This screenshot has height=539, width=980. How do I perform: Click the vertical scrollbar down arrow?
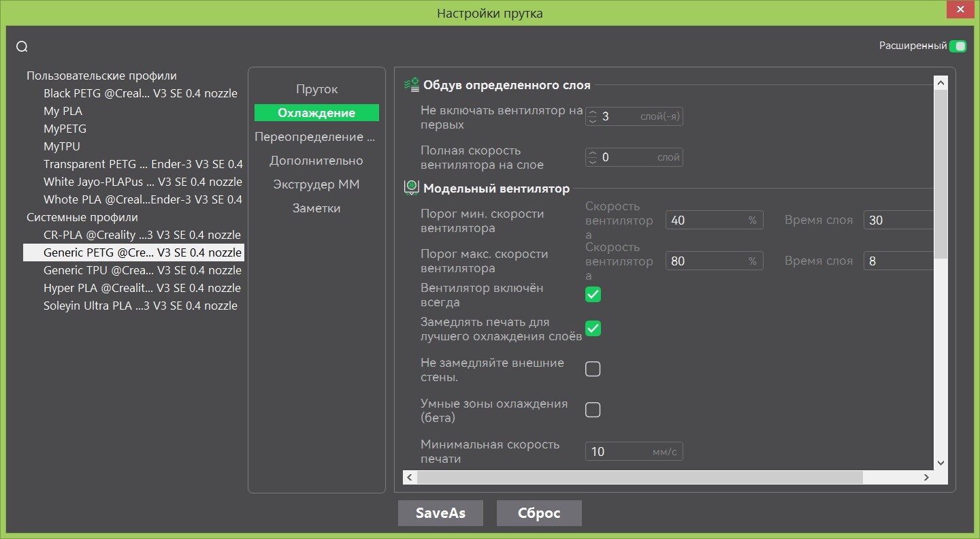pos(941,463)
